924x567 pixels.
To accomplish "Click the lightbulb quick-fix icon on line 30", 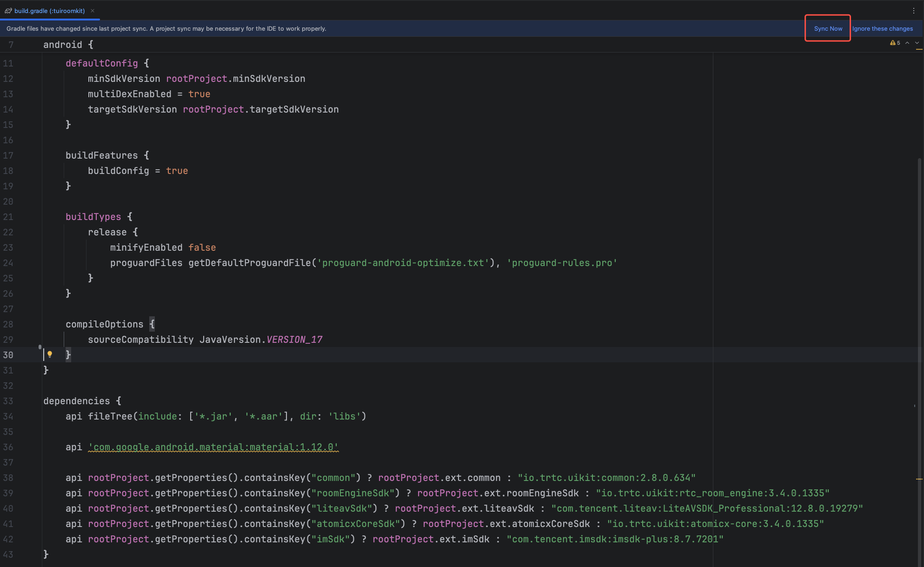I will (50, 354).
